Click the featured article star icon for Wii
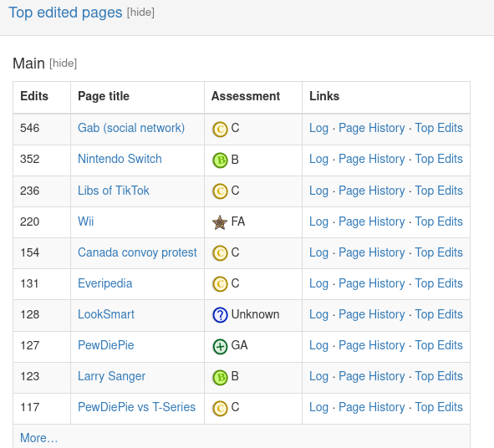Image resolution: width=494 pixels, height=448 pixels. [x=220, y=222]
